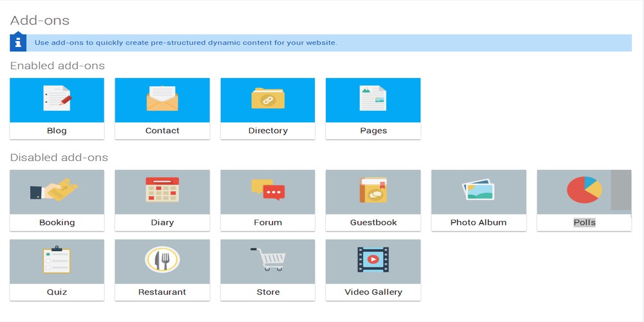Screen dimensions: 644x322
Task: Click the Photo Album label text
Action: click(478, 222)
